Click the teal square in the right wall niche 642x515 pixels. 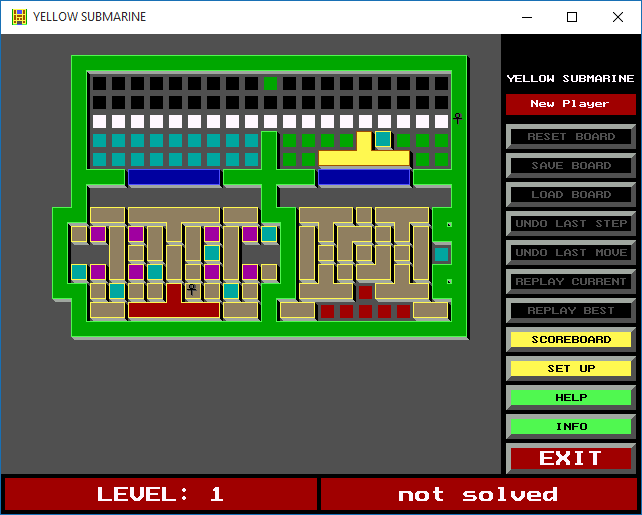pos(441,254)
